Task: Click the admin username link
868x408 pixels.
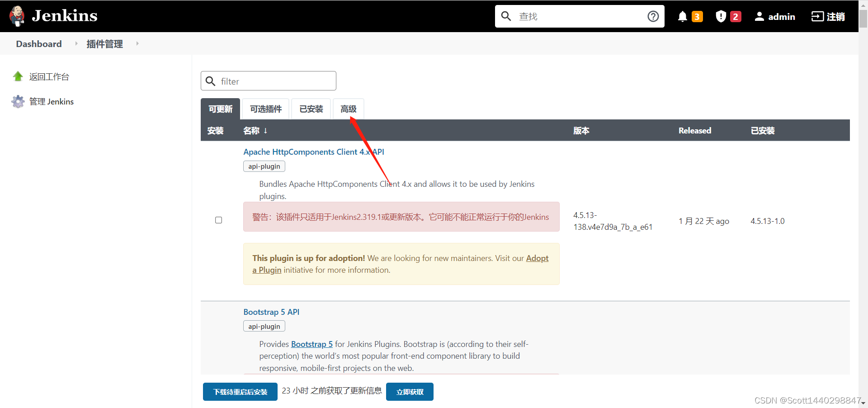Action: [x=782, y=17]
